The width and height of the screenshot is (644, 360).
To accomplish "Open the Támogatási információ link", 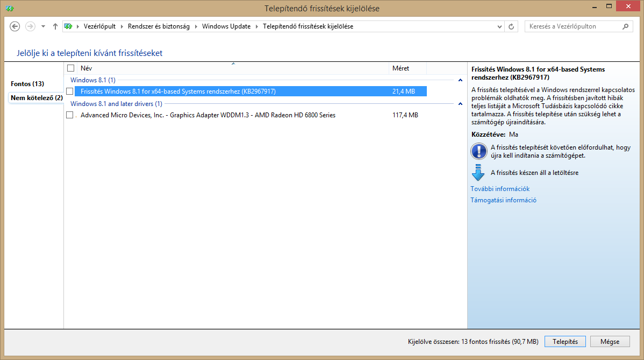I will (503, 200).
